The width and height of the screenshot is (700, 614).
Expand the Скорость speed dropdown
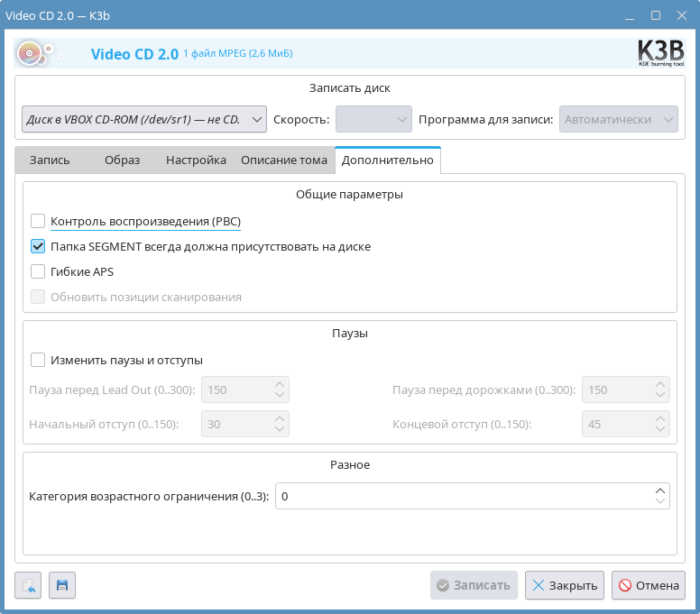click(373, 119)
